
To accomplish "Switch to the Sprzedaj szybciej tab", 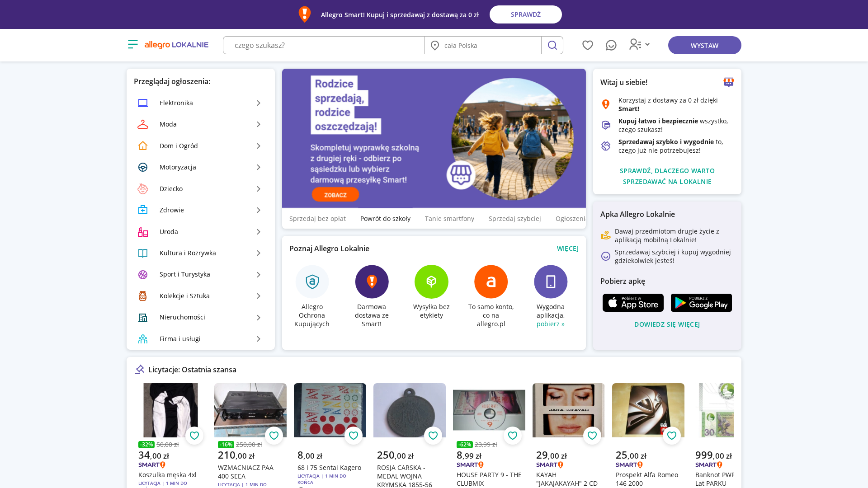I will 514,219.
